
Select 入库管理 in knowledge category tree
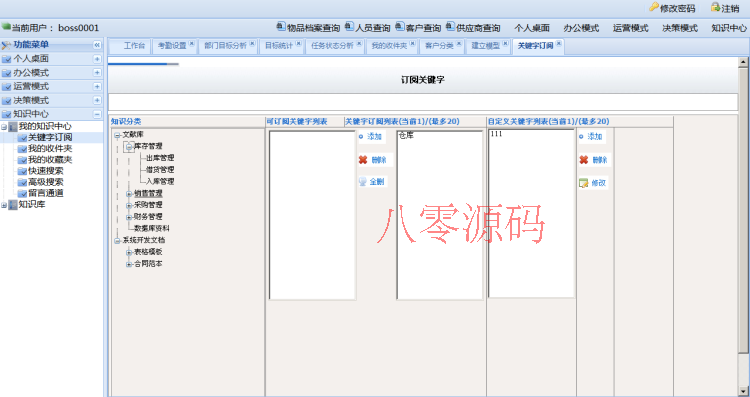160,182
